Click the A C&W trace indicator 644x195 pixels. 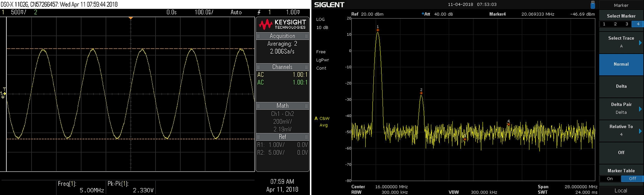click(x=322, y=118)
